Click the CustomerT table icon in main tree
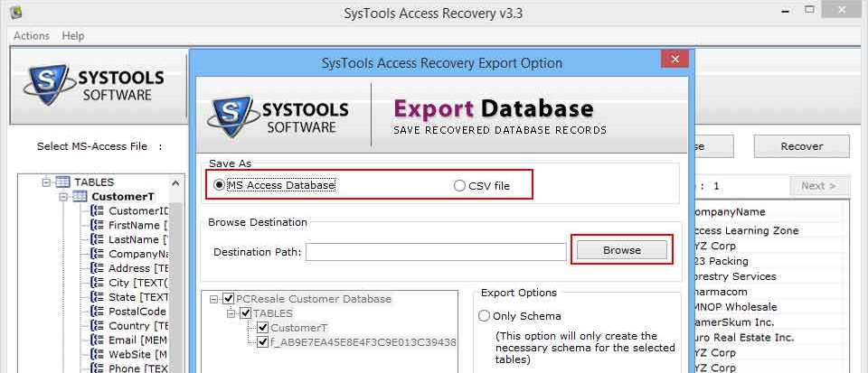The height and width of the screenshot is (373, 868). point(80,196)
